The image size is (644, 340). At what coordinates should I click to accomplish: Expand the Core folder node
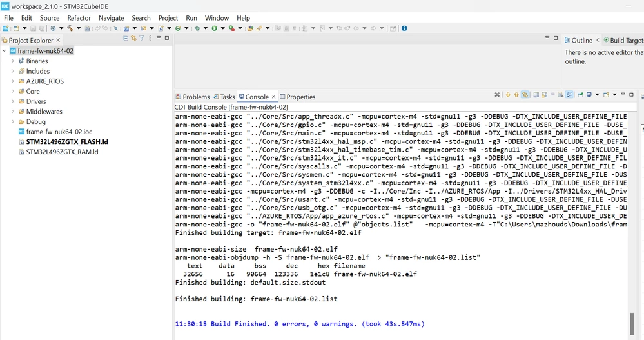[13, 91]
